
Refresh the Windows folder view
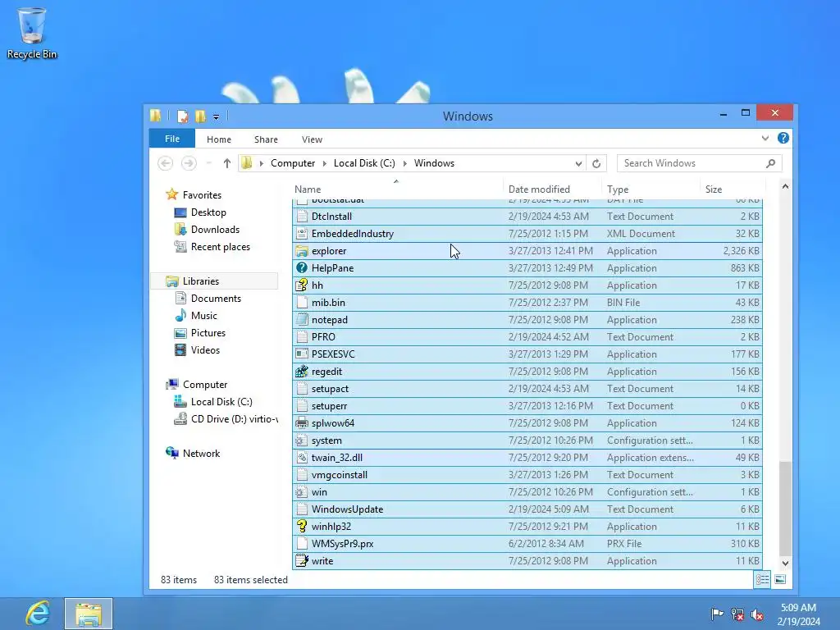click(596, 163)
